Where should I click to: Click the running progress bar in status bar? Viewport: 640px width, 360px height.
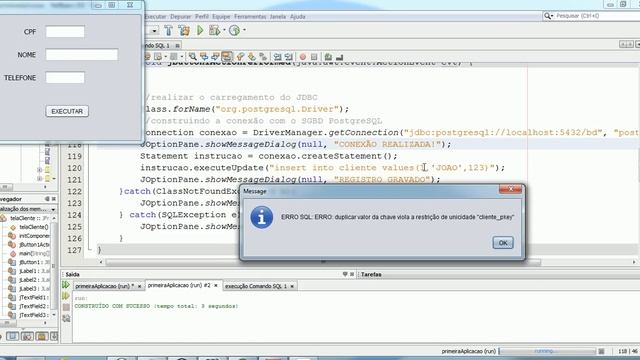pyautogui.click(x=547, y=351)
